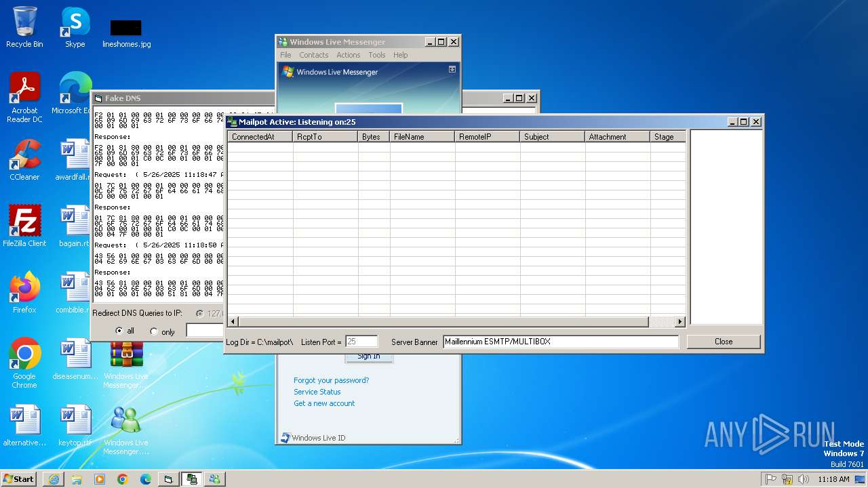Click the 'Redirect DNS Queries to IP:' label
Screen dimensions: 868x488
click(137, 313)
